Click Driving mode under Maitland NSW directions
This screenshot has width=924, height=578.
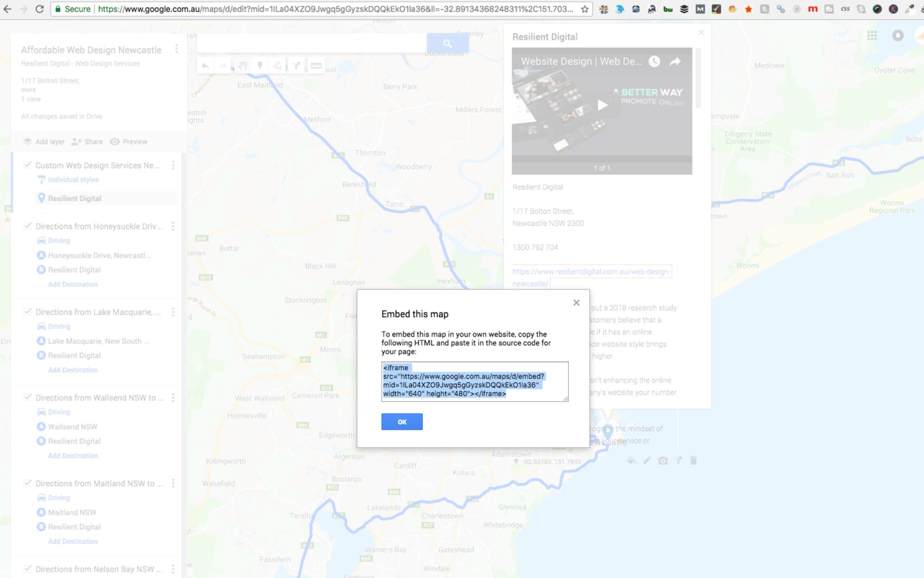(59, 498)
